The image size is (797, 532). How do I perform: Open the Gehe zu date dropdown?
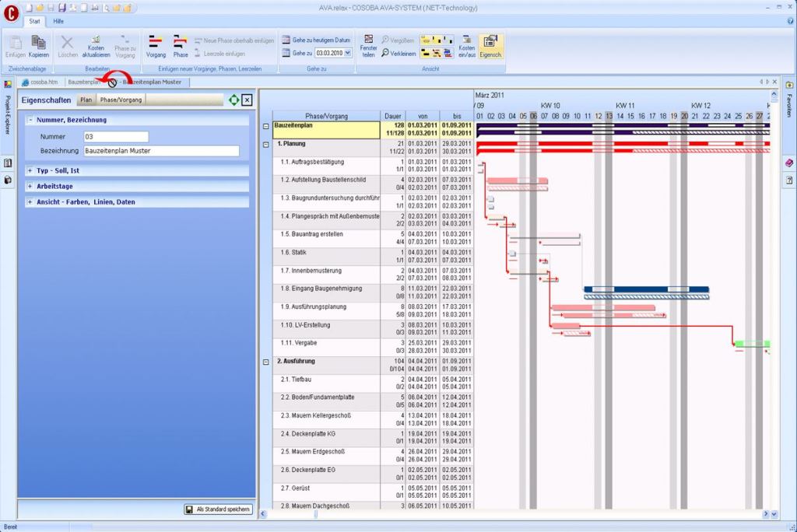348,53
